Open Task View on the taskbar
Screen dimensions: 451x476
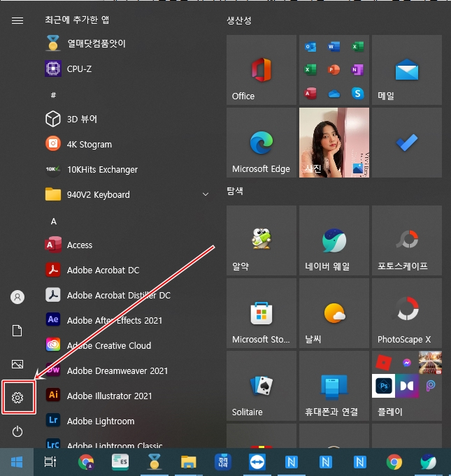[x=50, y=462]
